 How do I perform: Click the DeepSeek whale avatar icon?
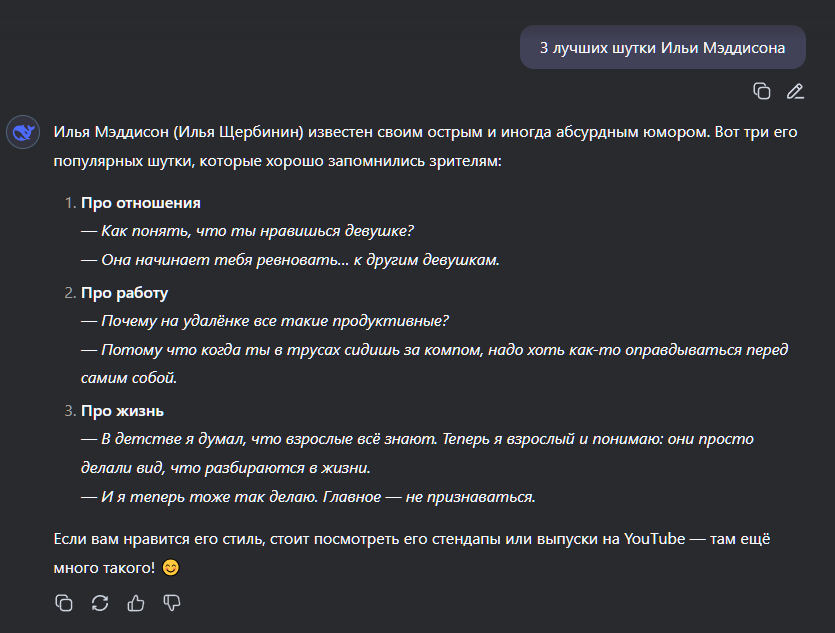click(23, 132)
